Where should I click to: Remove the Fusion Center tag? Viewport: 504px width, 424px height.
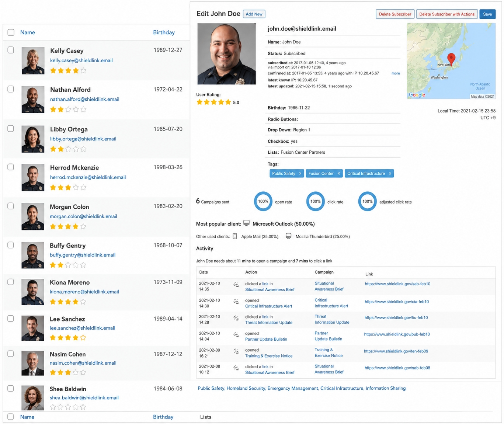tap(339, 174)
